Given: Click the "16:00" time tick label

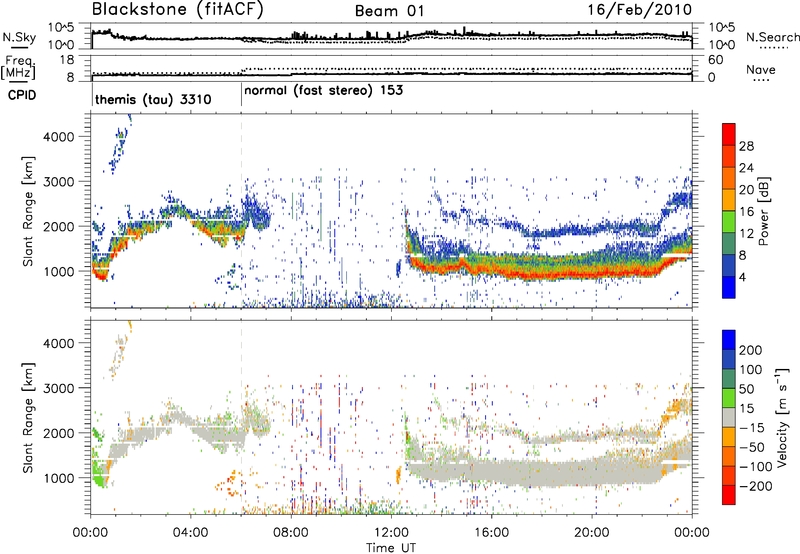Looking at the screenshot, I should [x=491, y=533].
